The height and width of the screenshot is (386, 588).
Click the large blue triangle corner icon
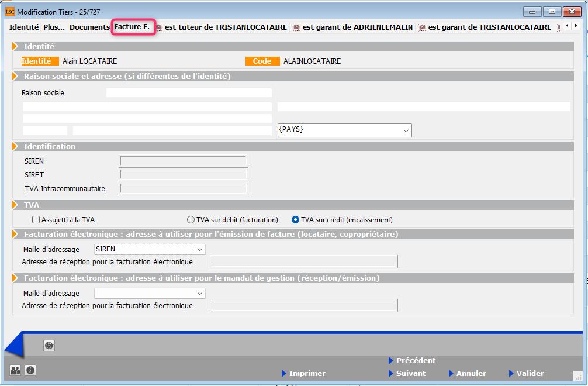(14, 344)
